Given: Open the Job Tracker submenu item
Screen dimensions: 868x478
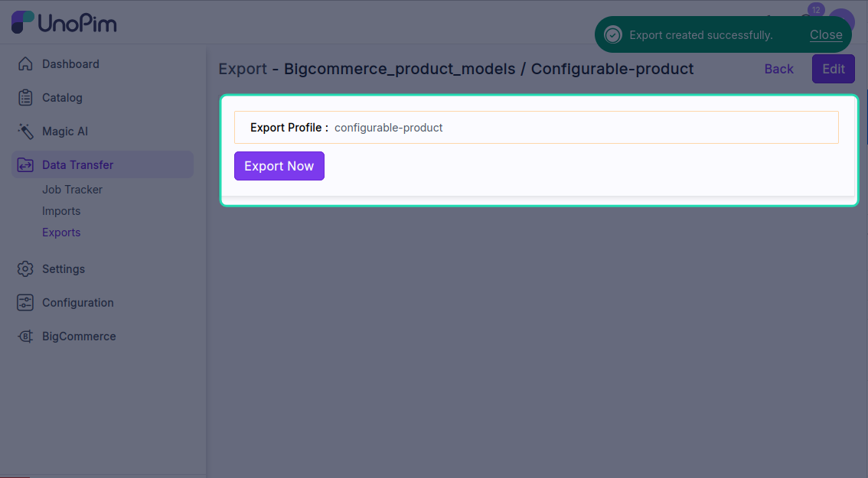Looking at the screenshot, I should tap(73, 190).
